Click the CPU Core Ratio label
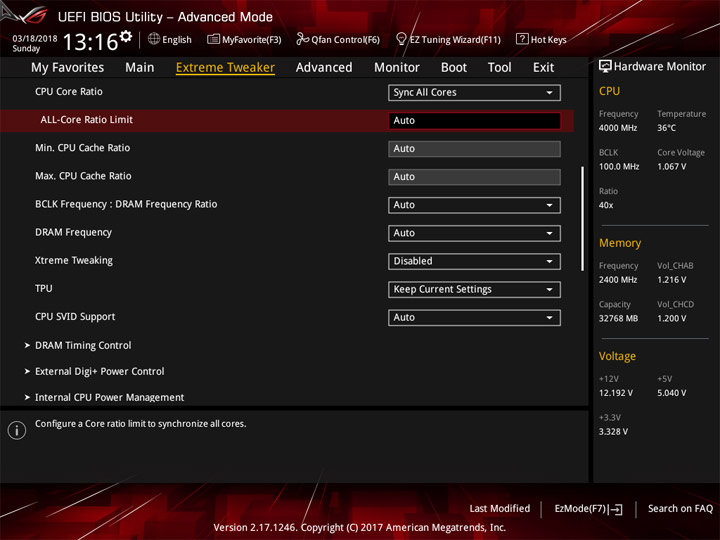720x540 pixels. 69,92
